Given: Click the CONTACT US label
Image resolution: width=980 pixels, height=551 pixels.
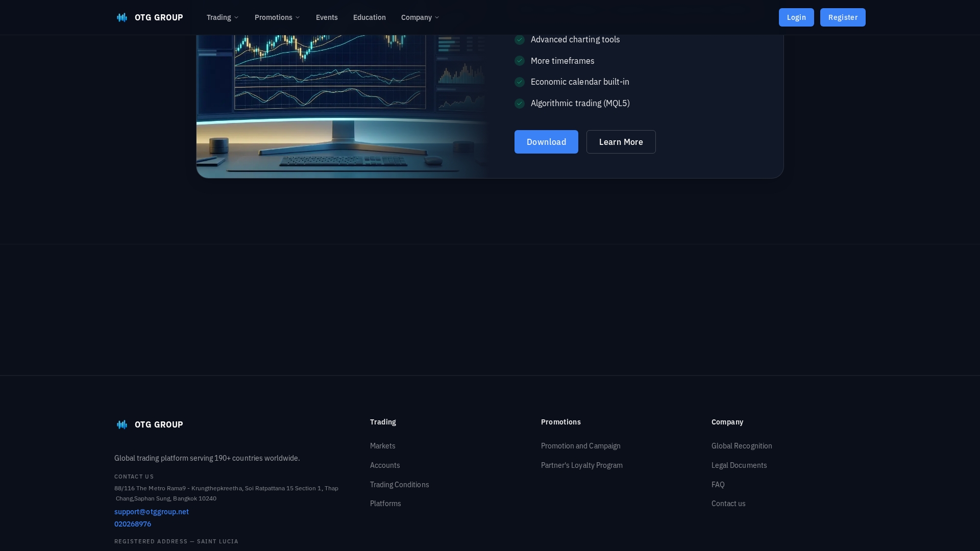Looking at the screenshot, I should [134, 477].
